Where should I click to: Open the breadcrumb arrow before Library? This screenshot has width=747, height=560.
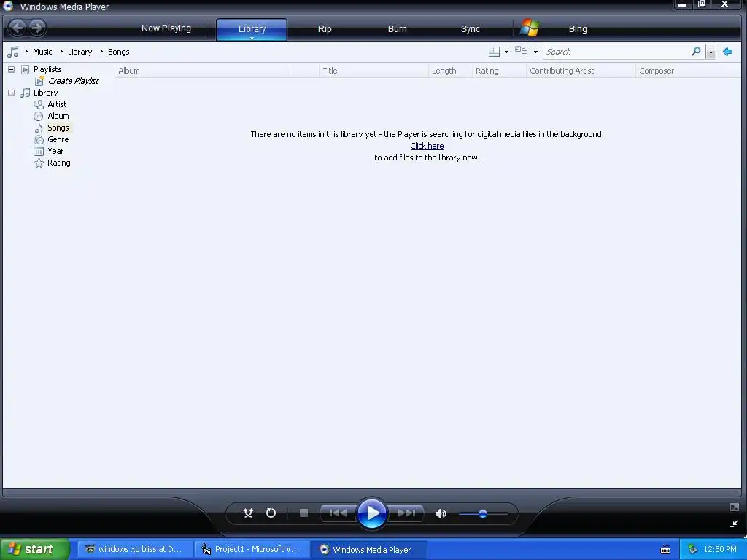(x=61, y=52)
